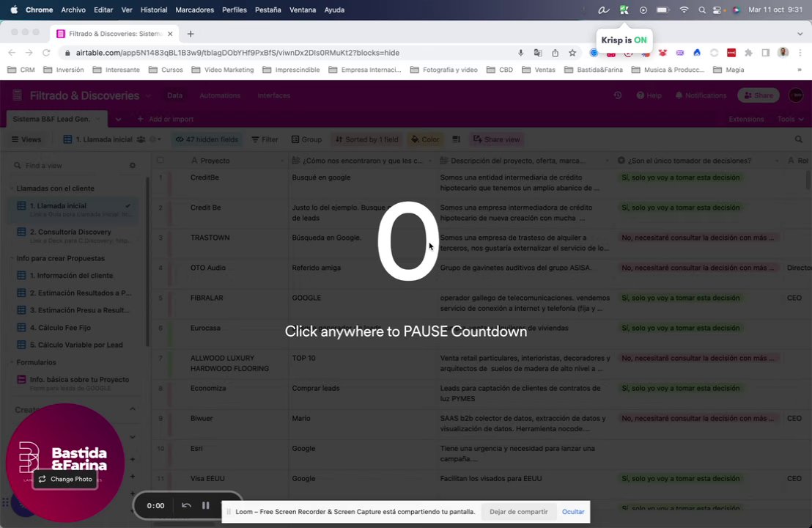Open the Ventana menu

303,10
